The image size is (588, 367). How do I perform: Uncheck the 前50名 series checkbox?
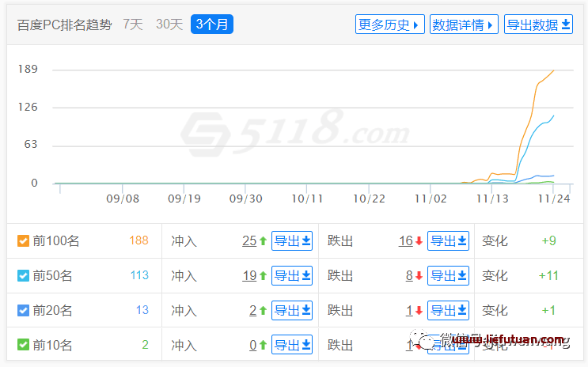point(23,275)
